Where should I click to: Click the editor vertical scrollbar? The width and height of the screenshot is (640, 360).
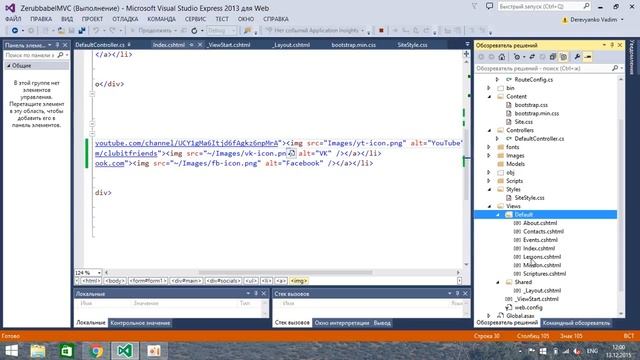(466, 163)
